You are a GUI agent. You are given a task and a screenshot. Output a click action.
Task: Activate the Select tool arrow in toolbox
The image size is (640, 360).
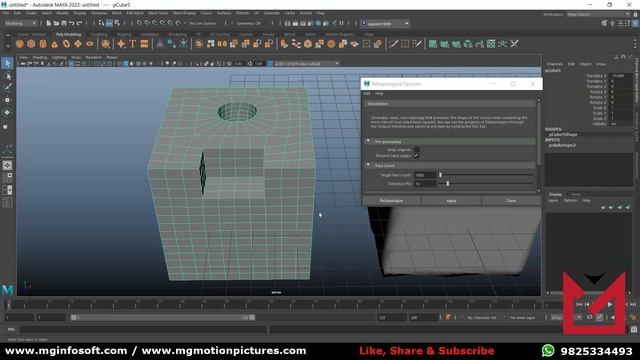(7, 63)
